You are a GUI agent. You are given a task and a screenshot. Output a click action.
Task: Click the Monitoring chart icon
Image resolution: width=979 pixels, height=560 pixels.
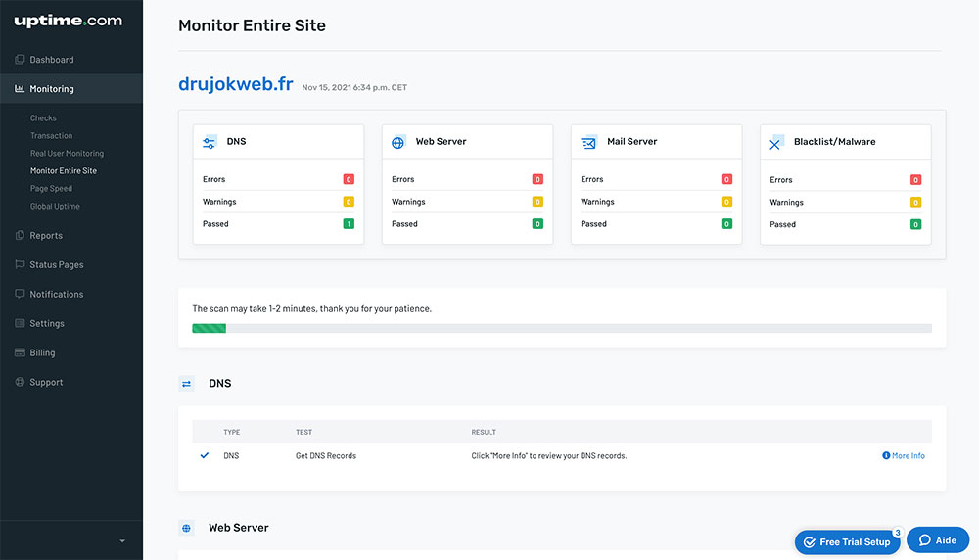[20, 89]
